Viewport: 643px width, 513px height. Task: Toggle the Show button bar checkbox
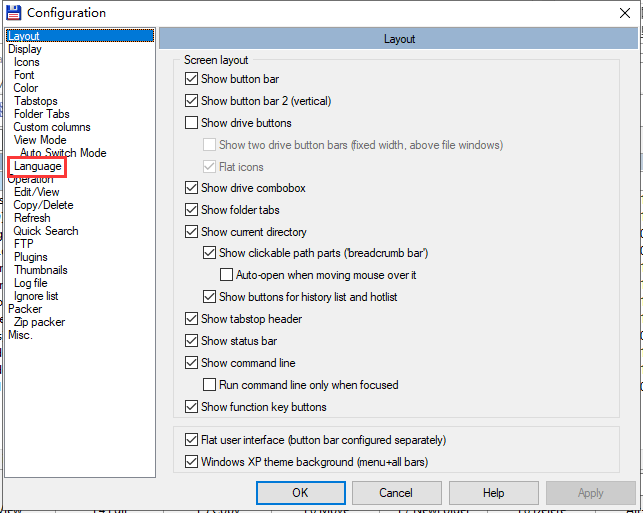click(192, 79)
